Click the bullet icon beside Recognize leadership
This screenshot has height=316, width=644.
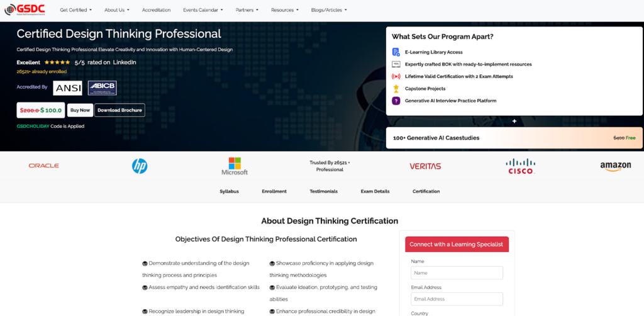145,312
